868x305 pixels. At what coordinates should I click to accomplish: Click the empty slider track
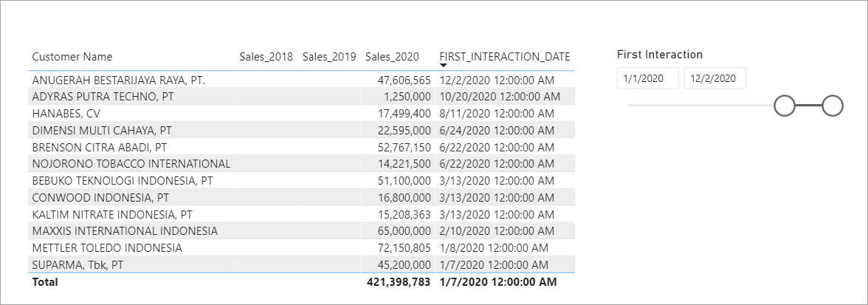click(x=700, y=106)
